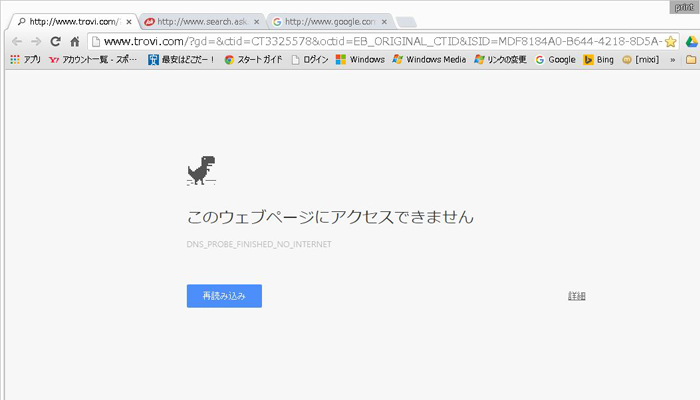Open the [mixi] bookmark
The image size is (700, 400).
point(641,59)
